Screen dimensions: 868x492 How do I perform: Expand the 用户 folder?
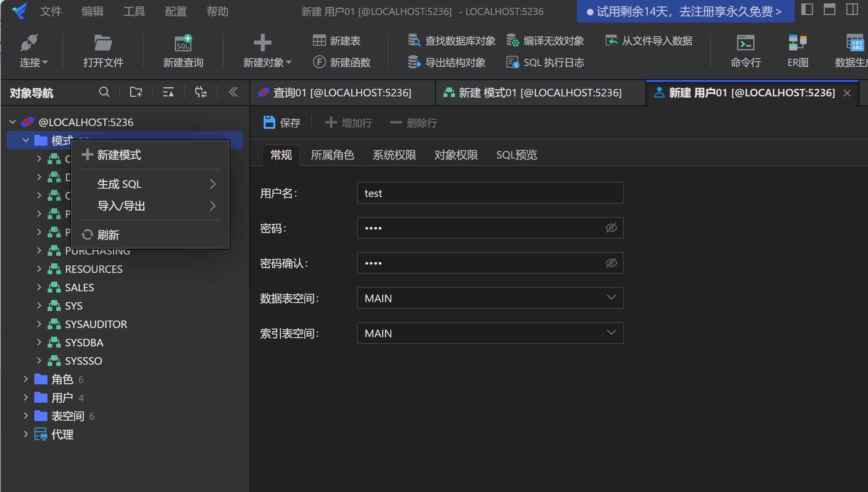coord(26,397)
